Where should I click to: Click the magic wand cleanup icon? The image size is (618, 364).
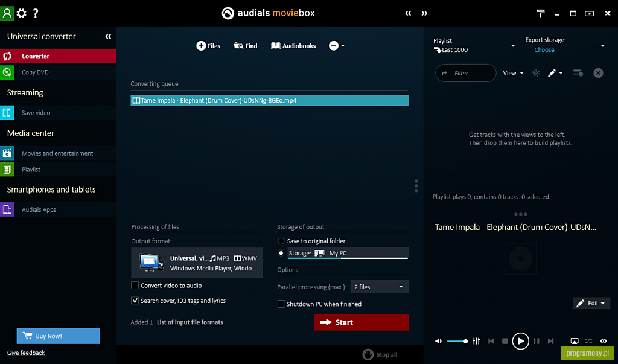pos(536,73)
